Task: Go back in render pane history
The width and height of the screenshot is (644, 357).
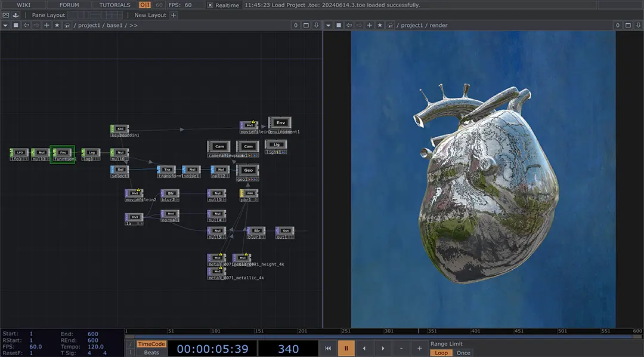Action: tap(349, 25)
